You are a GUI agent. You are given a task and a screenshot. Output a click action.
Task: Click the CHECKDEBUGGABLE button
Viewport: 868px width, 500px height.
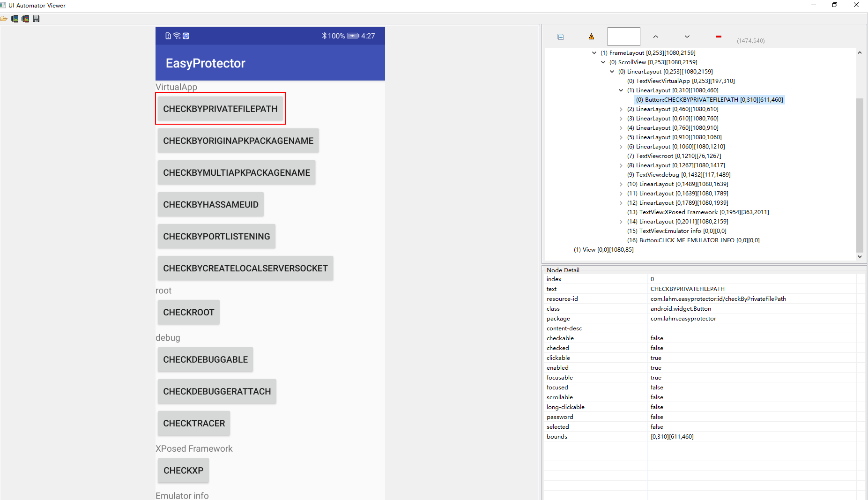(x=206, y=359)
